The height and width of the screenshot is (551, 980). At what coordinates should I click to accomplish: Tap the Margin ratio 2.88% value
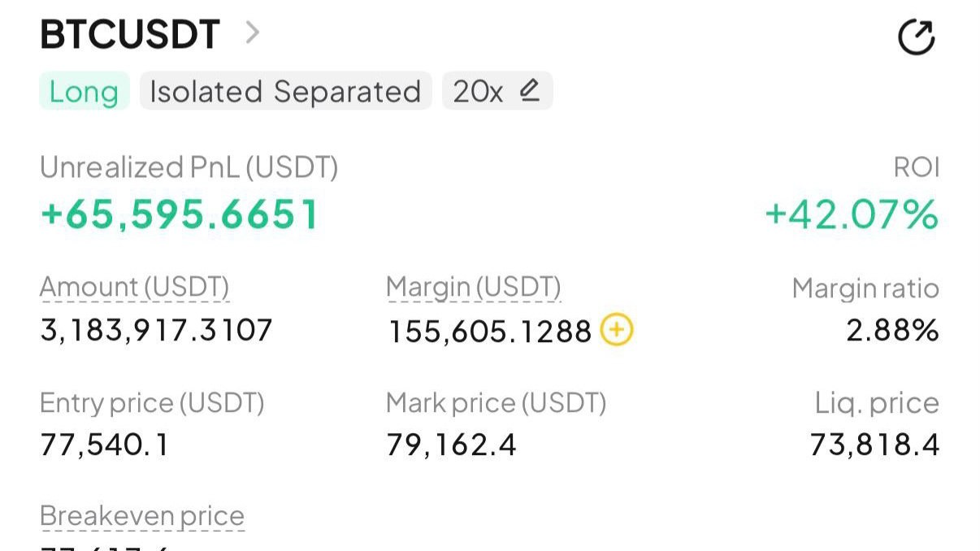click(892, 331)
